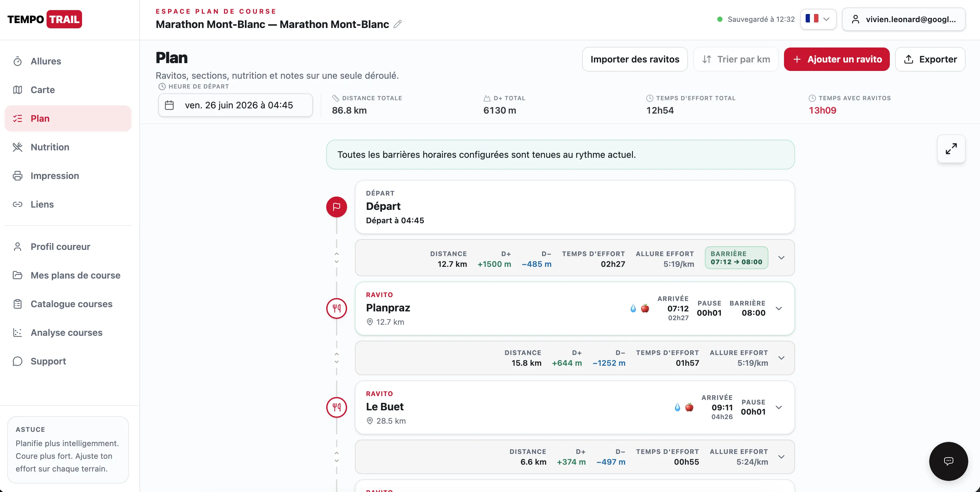The image size is (980, 492).
Task: Click the departure date and time field
Action: coord(235,105)
